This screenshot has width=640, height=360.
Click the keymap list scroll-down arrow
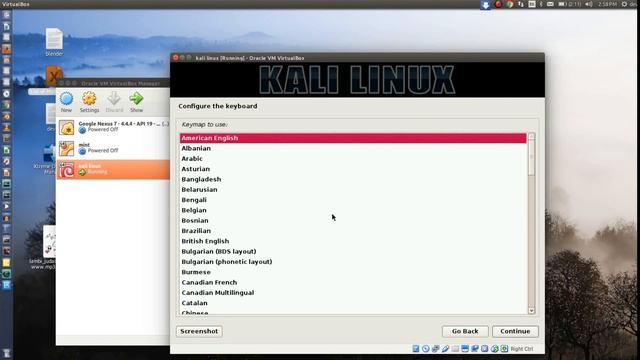(x=531, y=311)
